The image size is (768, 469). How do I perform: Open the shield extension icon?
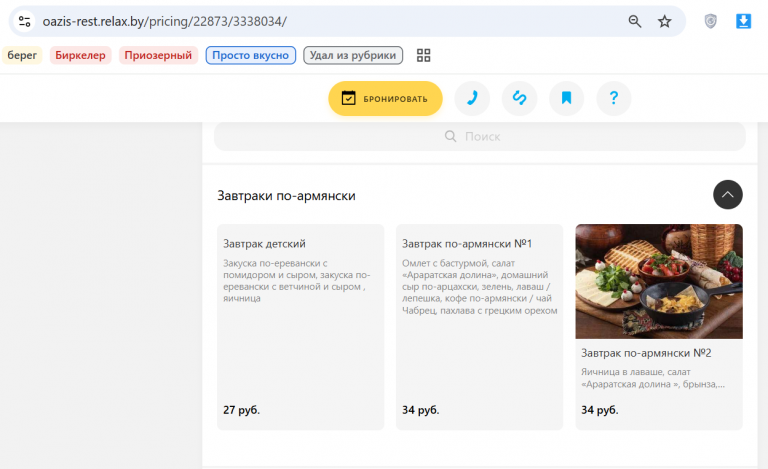coord(710,22)
